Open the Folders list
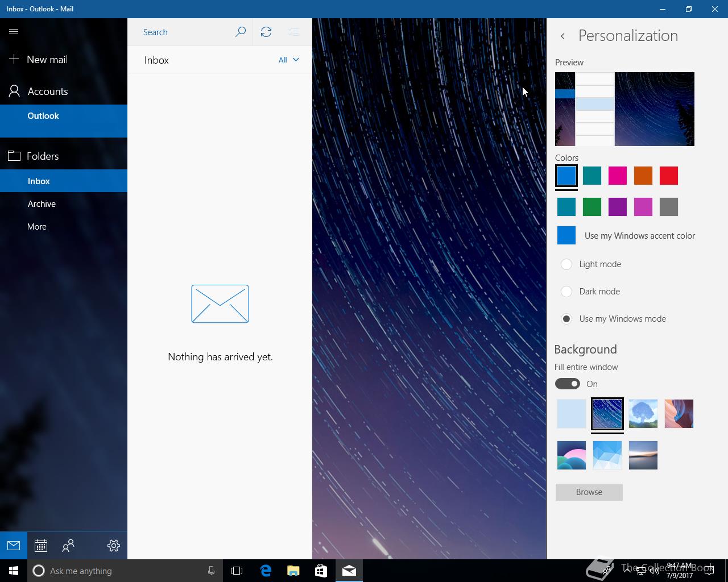728x582 pixels. click(x=64, y=156)
